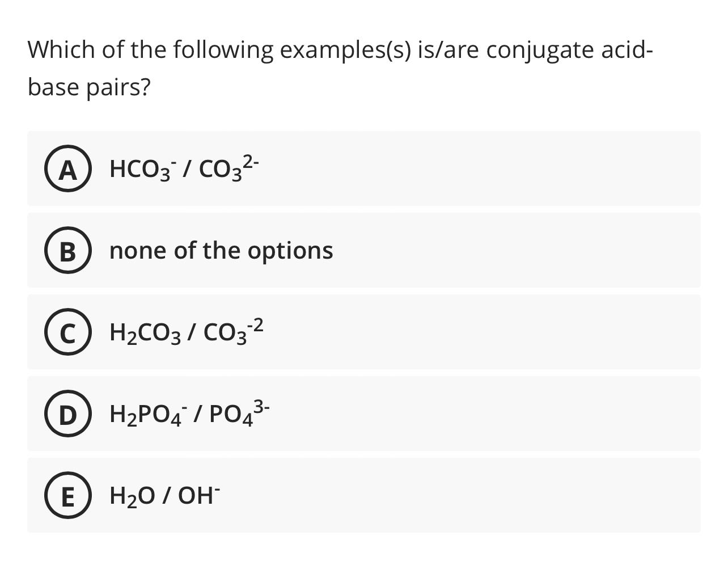The width and height of the screenshot is (728, 565).
Task: Click the phrase none of the options
Action: [x=221, y=250]
